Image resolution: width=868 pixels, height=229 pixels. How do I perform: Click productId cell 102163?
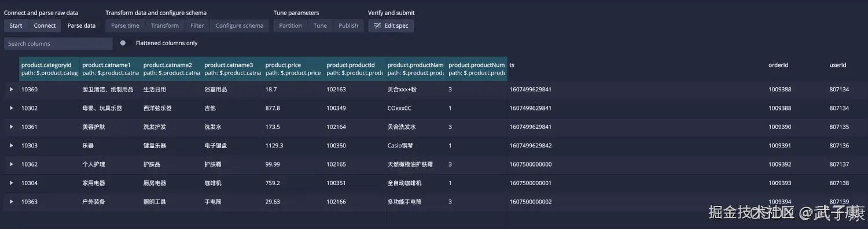point(336,90)
